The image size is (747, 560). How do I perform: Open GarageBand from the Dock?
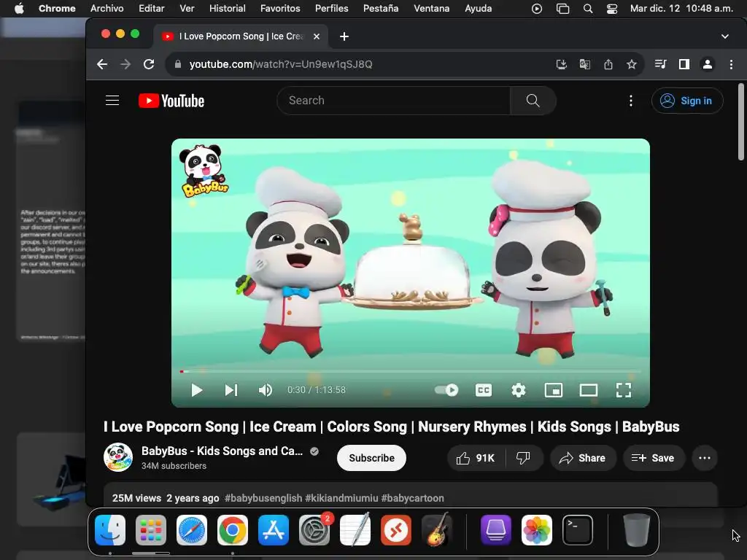[x=437, y=530]
